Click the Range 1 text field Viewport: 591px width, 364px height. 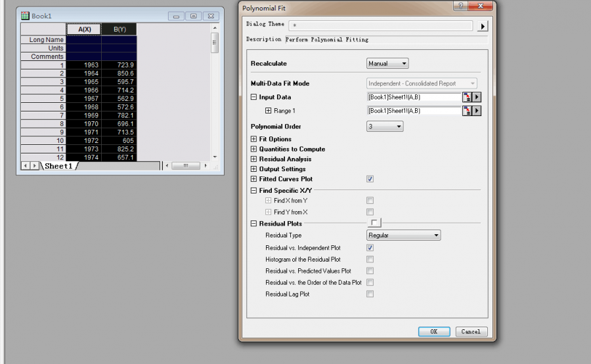point(414,111)
